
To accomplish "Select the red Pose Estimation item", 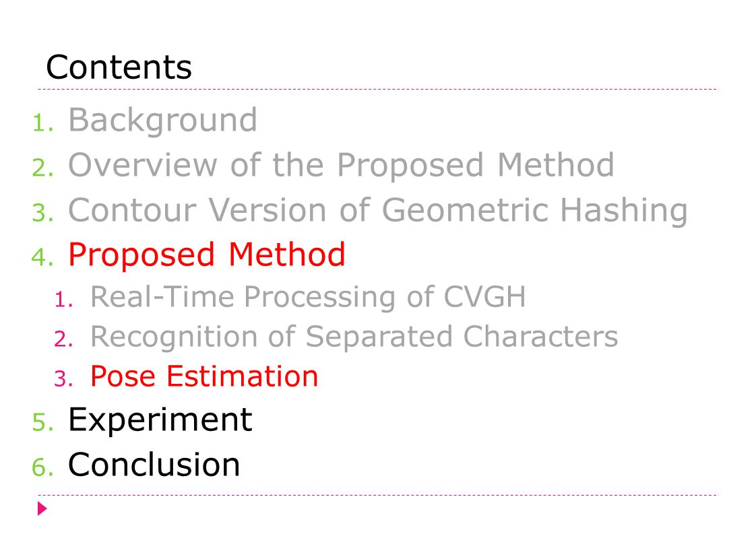I will (204, 376).
